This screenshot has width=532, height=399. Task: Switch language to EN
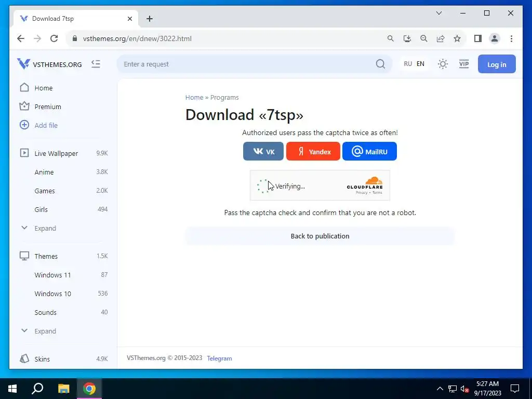pyautogui.click(x=420, y=64)
